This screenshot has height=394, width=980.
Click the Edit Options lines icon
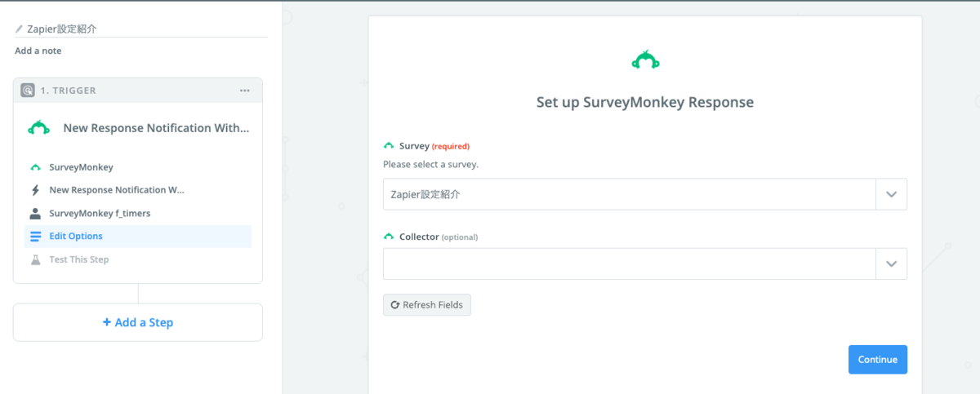(35, 237)
